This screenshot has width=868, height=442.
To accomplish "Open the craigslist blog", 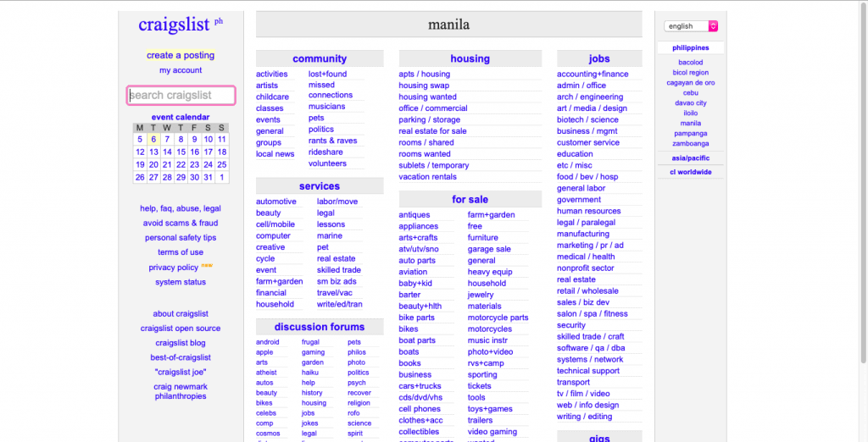I will point(181,343).
